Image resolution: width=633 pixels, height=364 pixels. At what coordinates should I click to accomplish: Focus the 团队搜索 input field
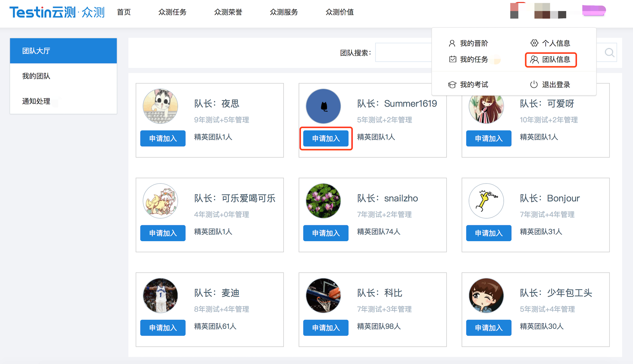403,53
